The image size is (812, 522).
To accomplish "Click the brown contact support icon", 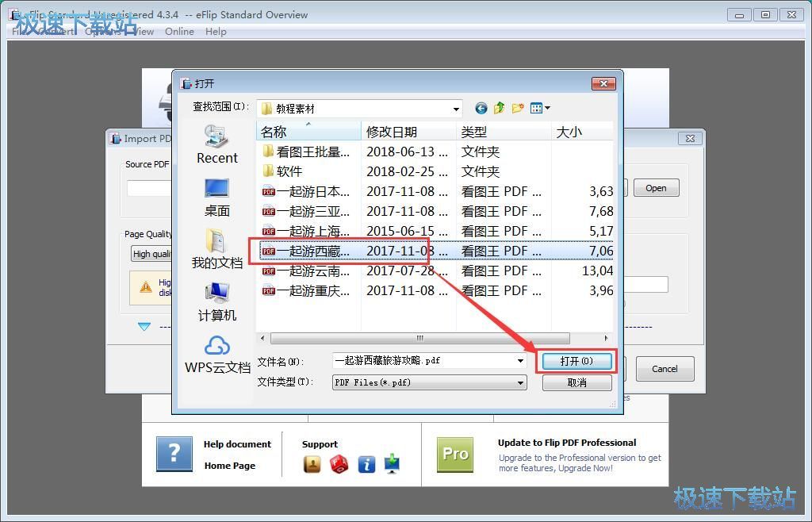I will [x=312, y=464].
